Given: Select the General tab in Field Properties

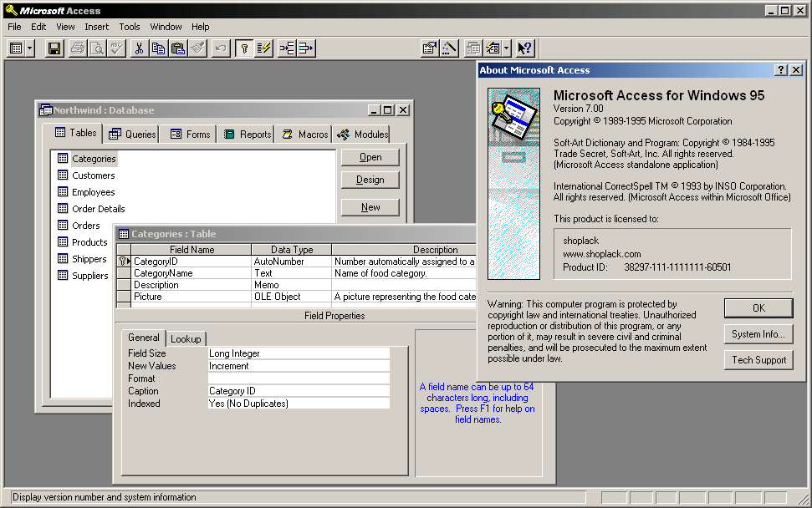Looking at the screenshot, I should pos(144,338).
